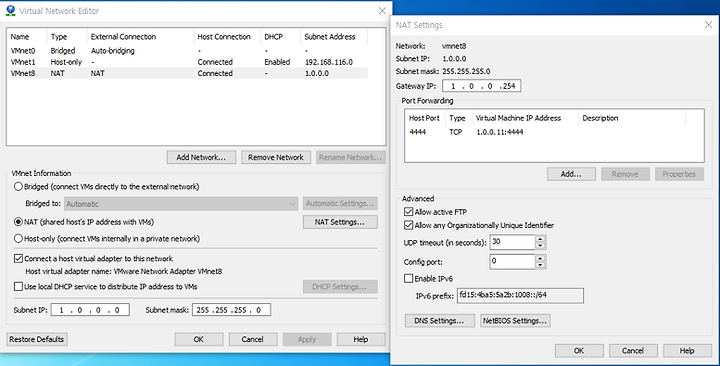720x366 pixels.
Task: Select the Bridged radio button
Action: [18, 186]
